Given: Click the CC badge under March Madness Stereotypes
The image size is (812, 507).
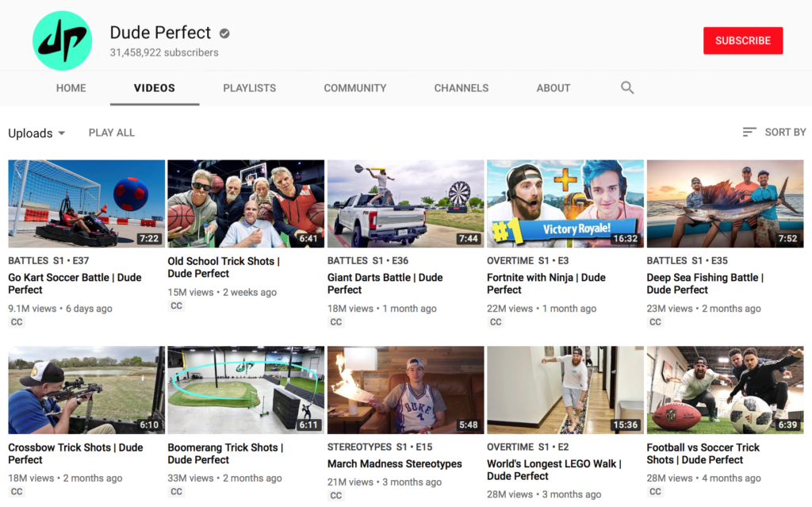Looking at the screenshot, I should tap(335, 495).
